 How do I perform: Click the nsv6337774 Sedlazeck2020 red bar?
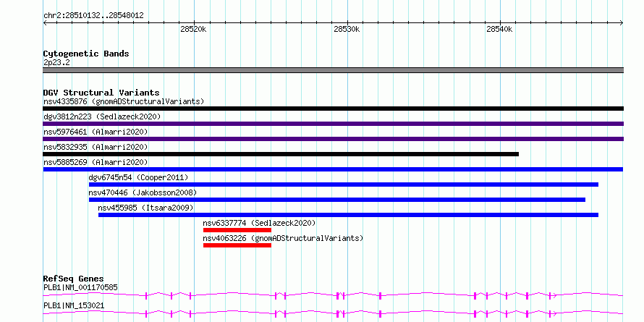coord(237,230)
